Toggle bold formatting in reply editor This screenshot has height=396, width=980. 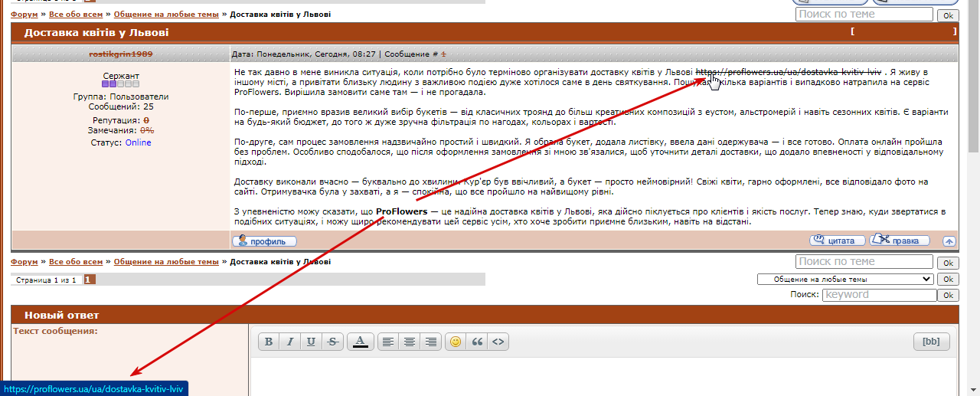point(269,342)
